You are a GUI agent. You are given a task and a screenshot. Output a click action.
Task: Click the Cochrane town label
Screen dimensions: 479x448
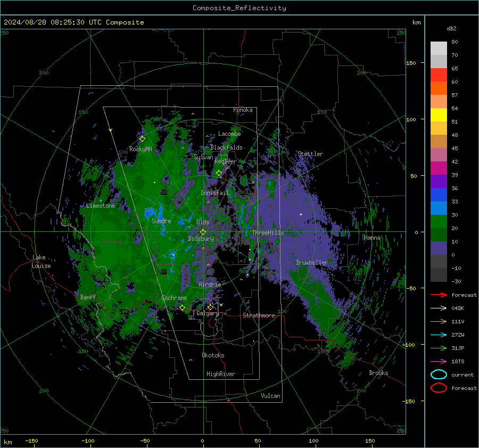coord(174,298)
